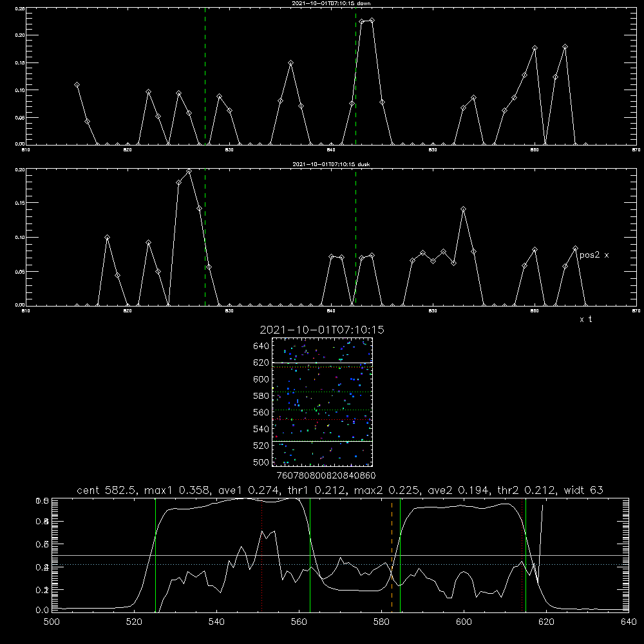This screenshot has width=644, height=644.
Task: Click the '640' tick label on bottom plot x-axis
Action: 629,622
